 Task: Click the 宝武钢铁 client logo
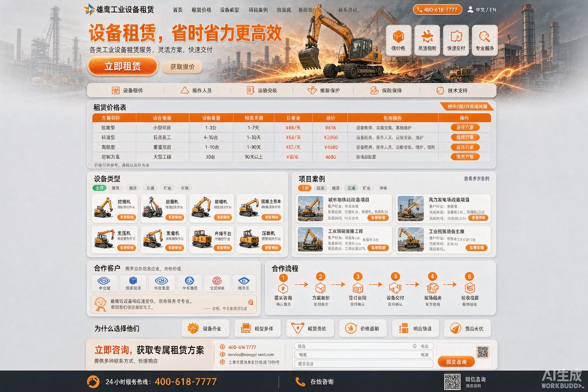tap(217, 281)
